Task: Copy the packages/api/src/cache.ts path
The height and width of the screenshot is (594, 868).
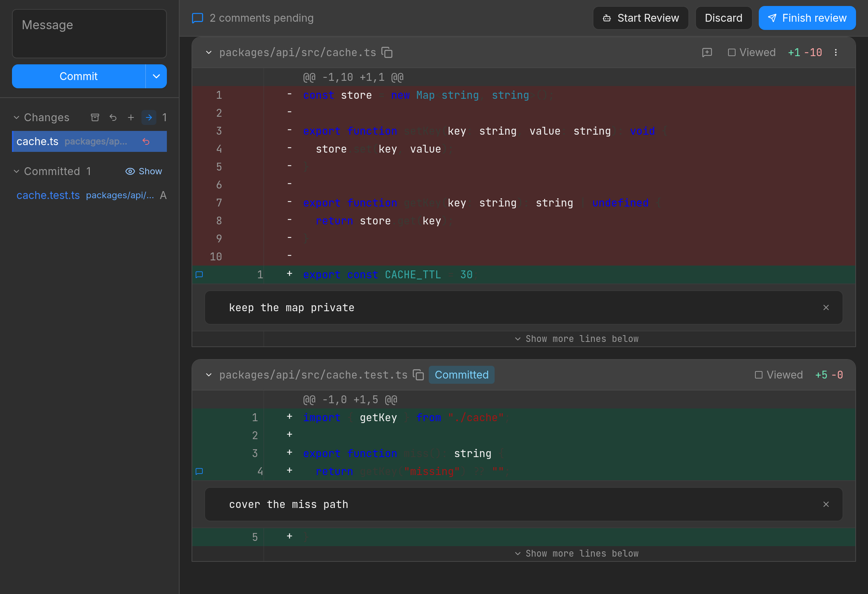Action: (387, 52)
